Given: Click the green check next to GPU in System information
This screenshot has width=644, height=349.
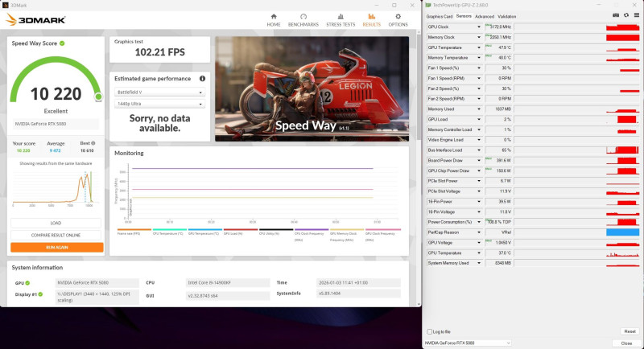Looking at the screenshot, I should coord(27,283).
